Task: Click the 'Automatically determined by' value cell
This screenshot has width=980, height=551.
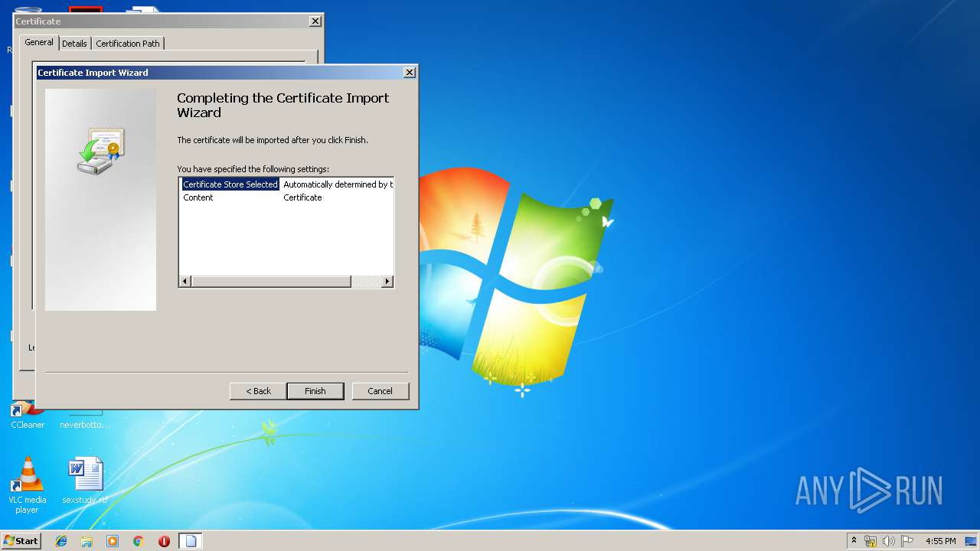Action: coord(337,184)
